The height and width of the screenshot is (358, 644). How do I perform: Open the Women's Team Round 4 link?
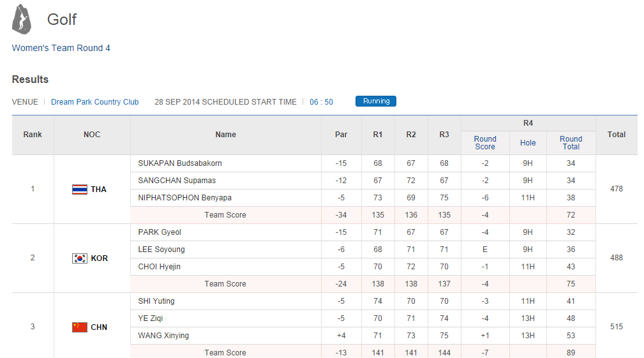(x=61, y=48)
